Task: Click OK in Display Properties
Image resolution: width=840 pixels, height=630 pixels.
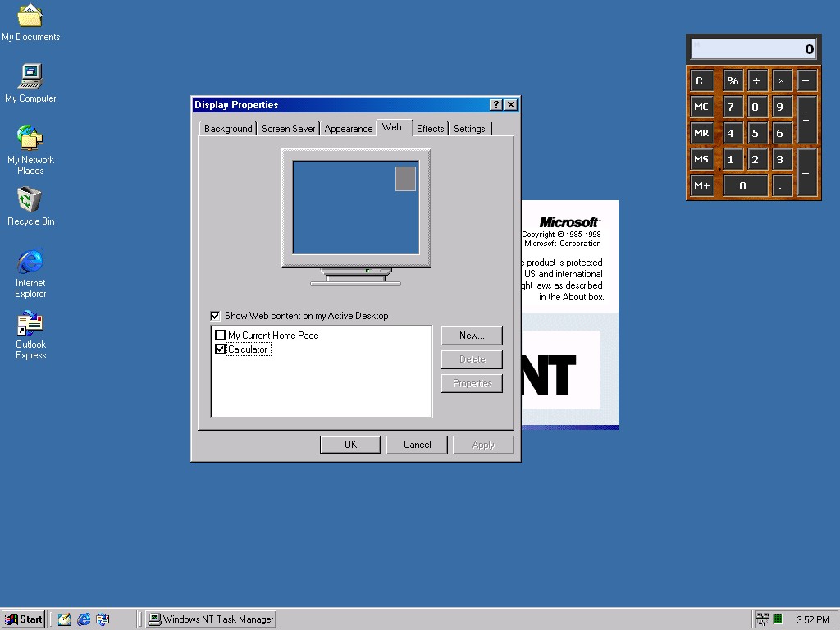Action: tap(350, 445)
